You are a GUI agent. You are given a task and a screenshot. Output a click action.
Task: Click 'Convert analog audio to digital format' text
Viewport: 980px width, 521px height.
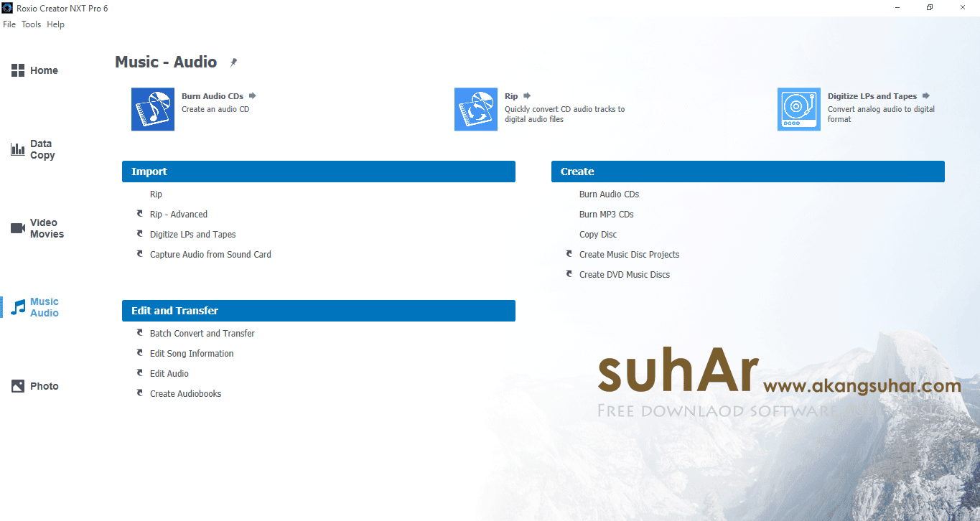(881, 115)
